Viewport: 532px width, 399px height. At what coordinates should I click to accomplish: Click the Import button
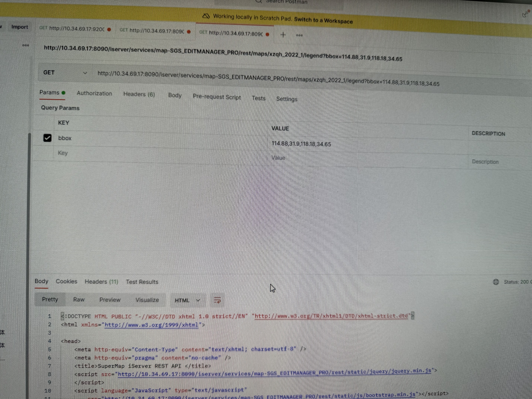pyautogui.click(x=20, y=27)
